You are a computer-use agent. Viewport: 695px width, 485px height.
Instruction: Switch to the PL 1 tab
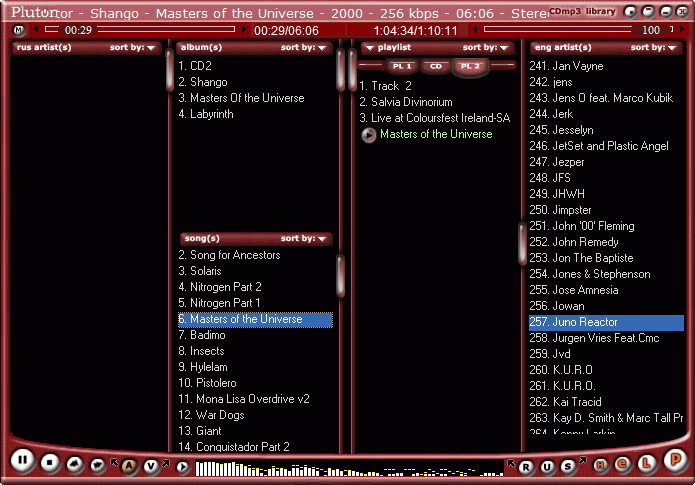click(402, 66)
